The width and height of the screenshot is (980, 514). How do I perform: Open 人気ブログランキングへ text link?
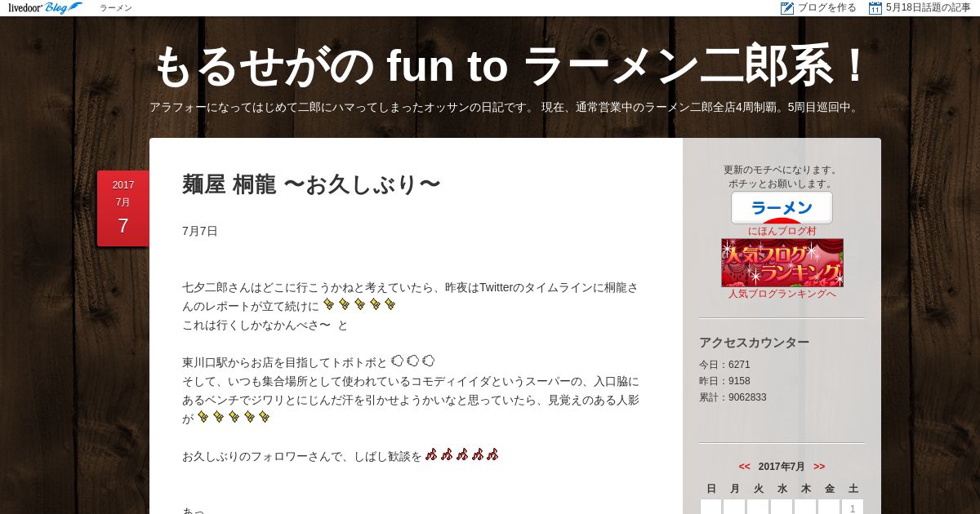click(x=782, y=294)
